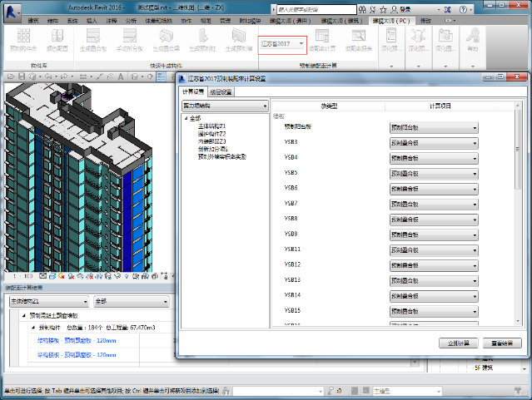Click the 生成叠合板 ribbon icon
The image size is (532, 400).
pyautogui.click(x=94, y=38)
